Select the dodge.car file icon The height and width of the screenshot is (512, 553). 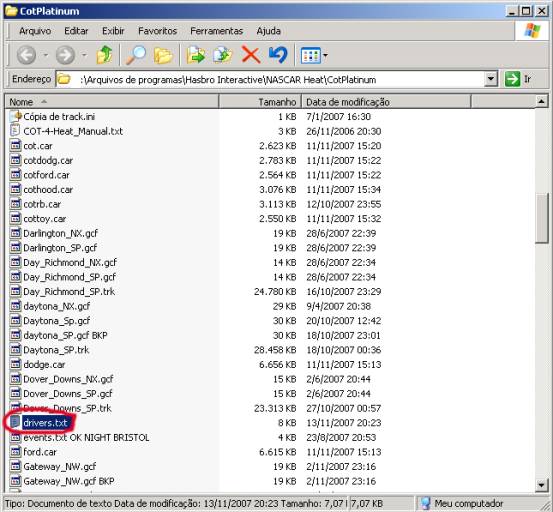15,364
